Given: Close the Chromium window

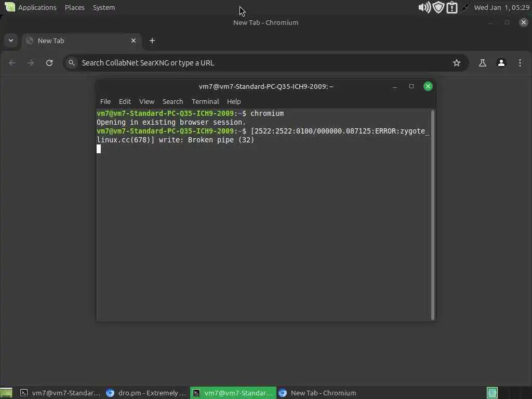Looking at the screenshot, I should click(x=524, y=22).
